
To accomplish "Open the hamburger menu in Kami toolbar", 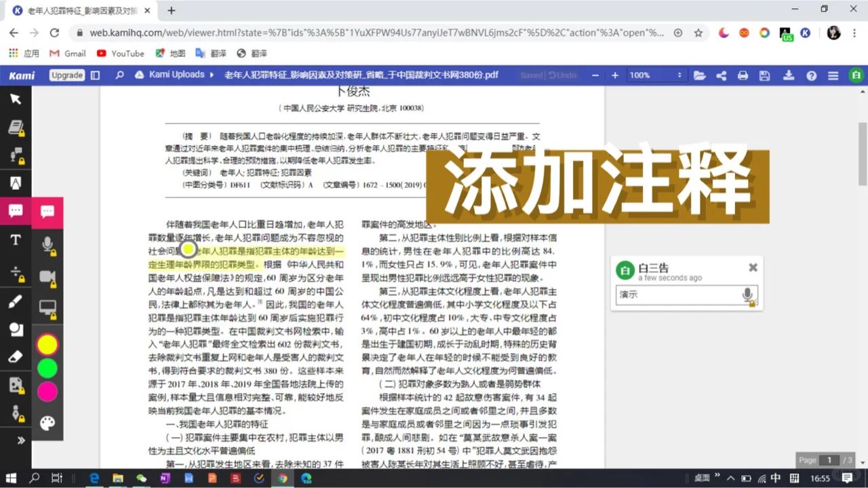I will tap(833, 75).
